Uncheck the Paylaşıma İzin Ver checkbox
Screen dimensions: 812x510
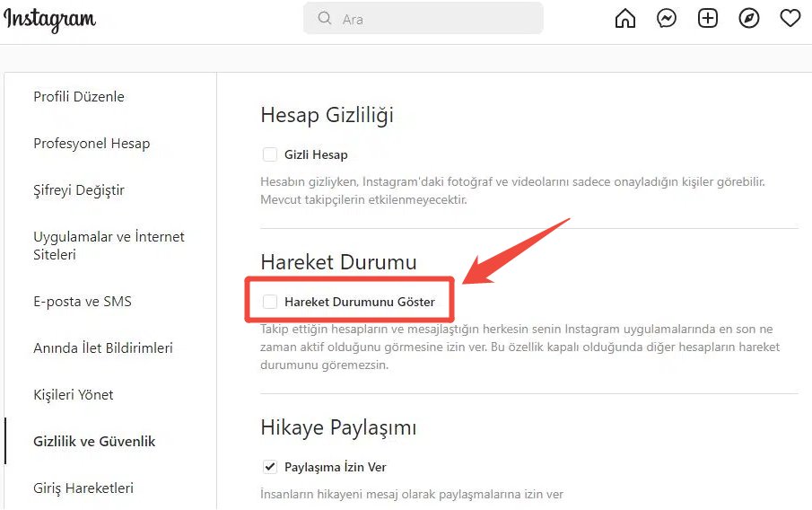270,467
